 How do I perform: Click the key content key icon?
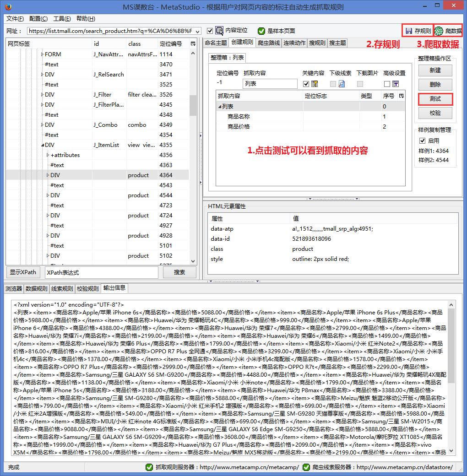coord(315,84)
